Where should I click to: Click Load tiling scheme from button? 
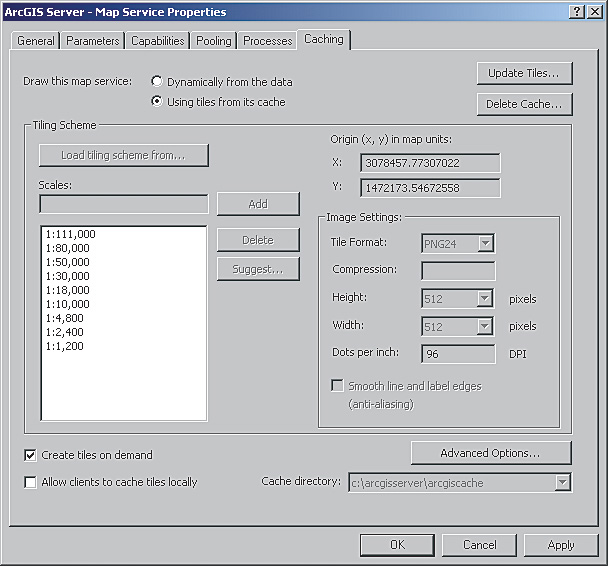(x=124, y=155)
